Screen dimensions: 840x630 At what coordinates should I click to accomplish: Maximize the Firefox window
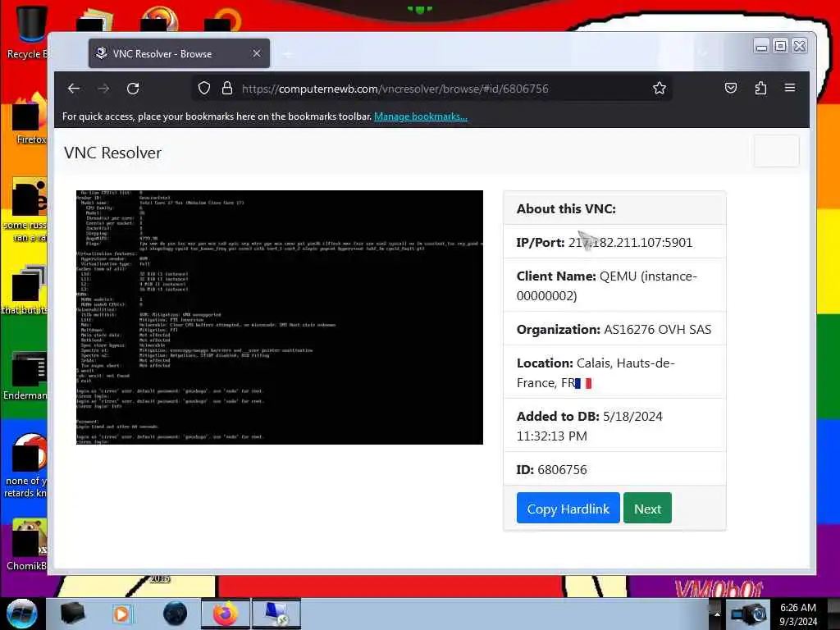781,47
